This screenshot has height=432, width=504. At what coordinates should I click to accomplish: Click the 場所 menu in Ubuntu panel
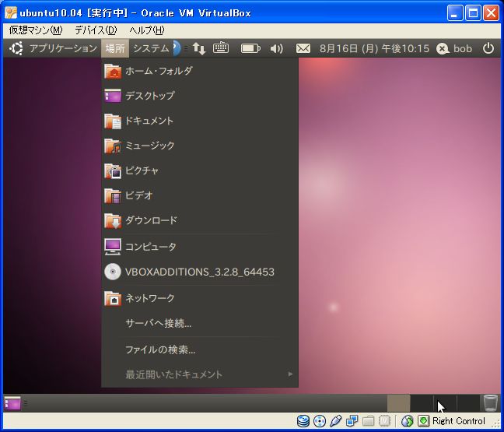(x=115, y=48)
